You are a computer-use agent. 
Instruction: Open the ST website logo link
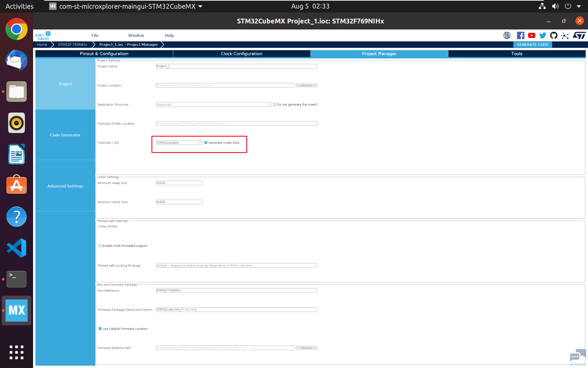pyautogui.click(x=579, y=35)
